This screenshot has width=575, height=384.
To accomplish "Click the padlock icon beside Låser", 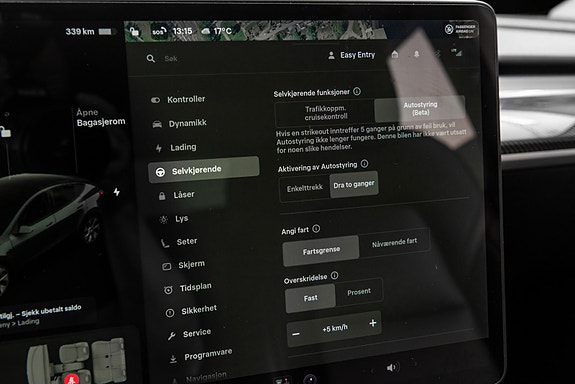I will (x=162, y=196).
